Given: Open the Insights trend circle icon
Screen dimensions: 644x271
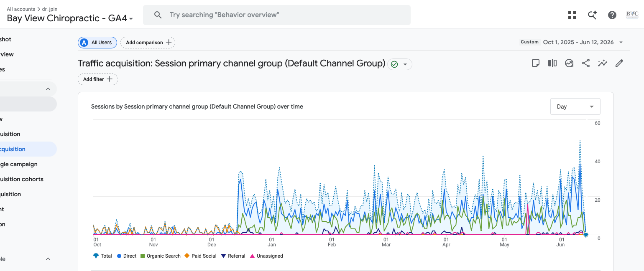Looking at the screenshot, I should (569, 63).
